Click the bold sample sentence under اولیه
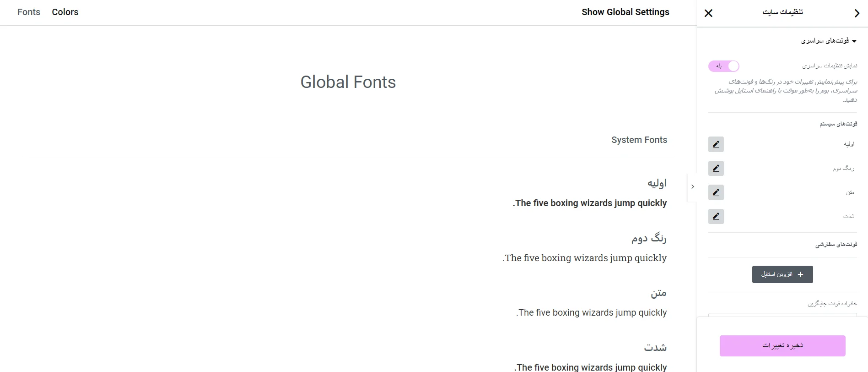 coord(590,203)
